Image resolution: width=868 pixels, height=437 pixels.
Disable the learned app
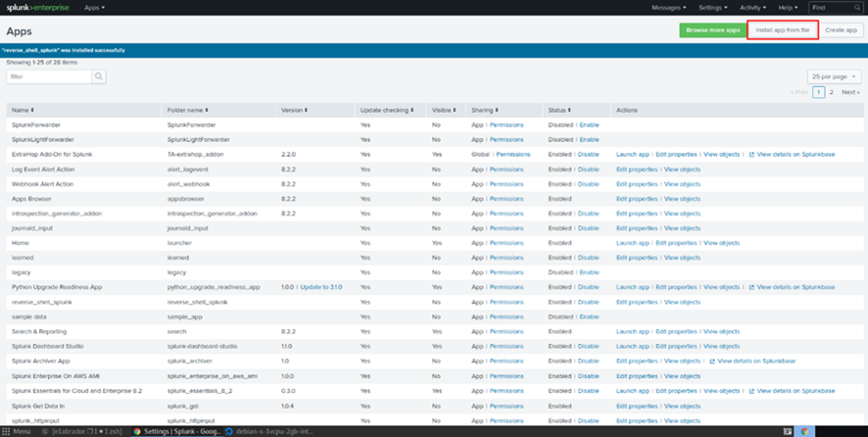pos(589,258)
